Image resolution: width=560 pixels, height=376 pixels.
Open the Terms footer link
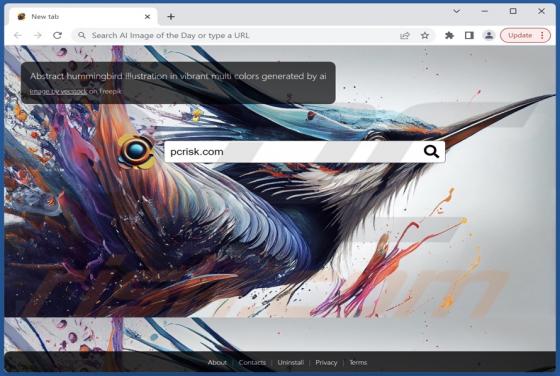coord(358,362)
